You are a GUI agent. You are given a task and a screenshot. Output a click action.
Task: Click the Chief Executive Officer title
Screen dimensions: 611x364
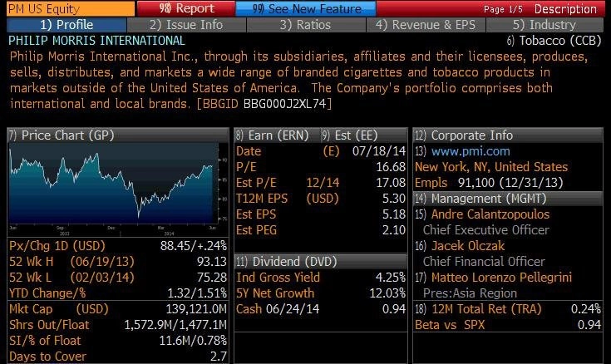[486, 230]
